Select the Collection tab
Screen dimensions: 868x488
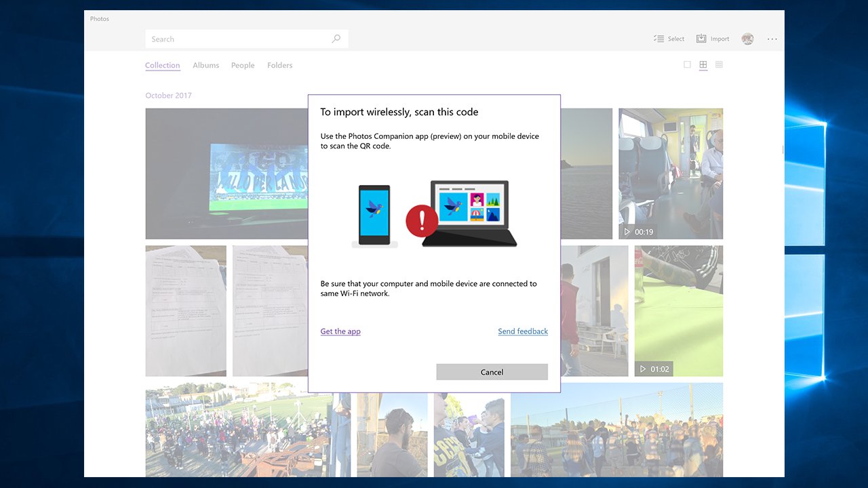(163, 65)
